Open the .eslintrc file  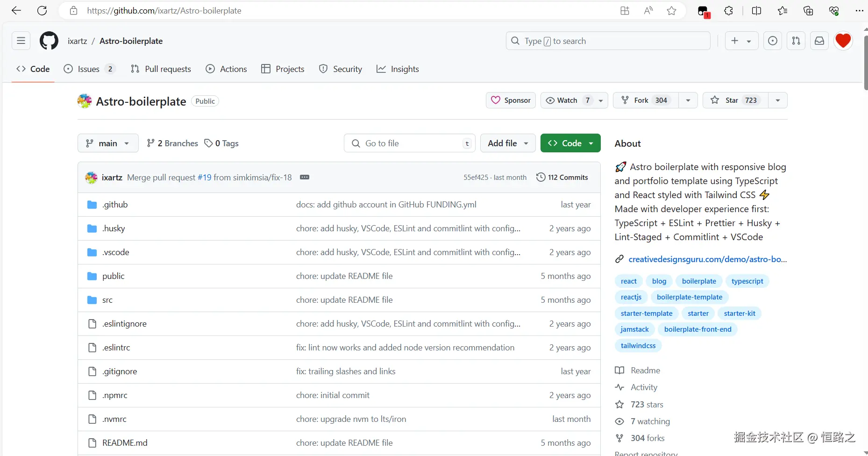point(116,348)
